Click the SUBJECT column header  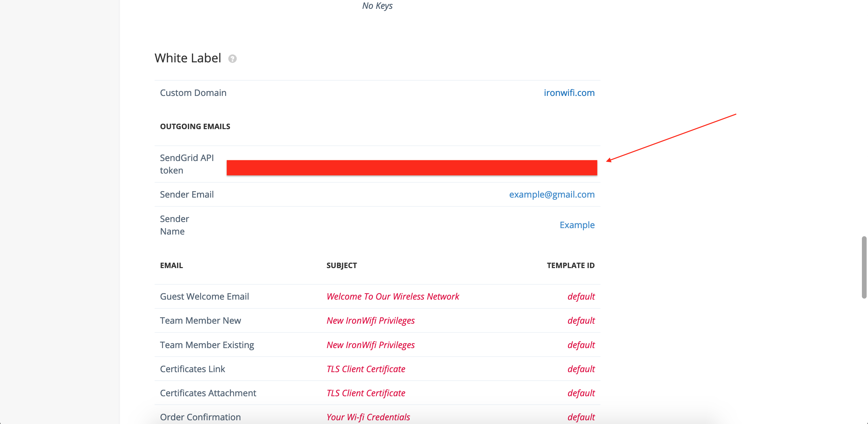tap(341, 265)
